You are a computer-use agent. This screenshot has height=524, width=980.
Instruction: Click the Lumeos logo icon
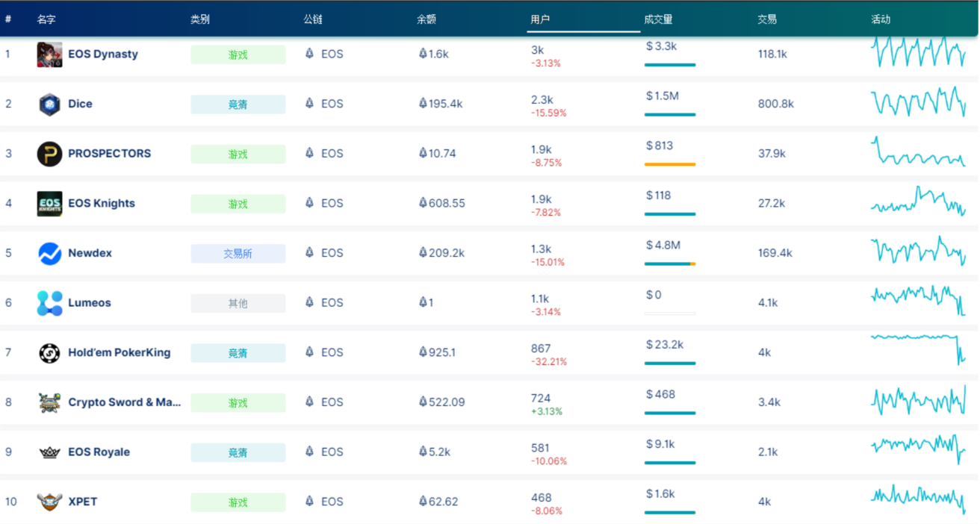tap(49, 303)
